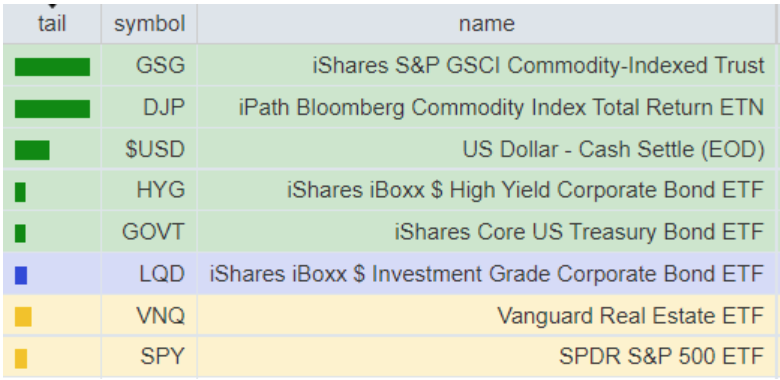
Task: Select the $USD tail bar
Action: tap(32, 150)
